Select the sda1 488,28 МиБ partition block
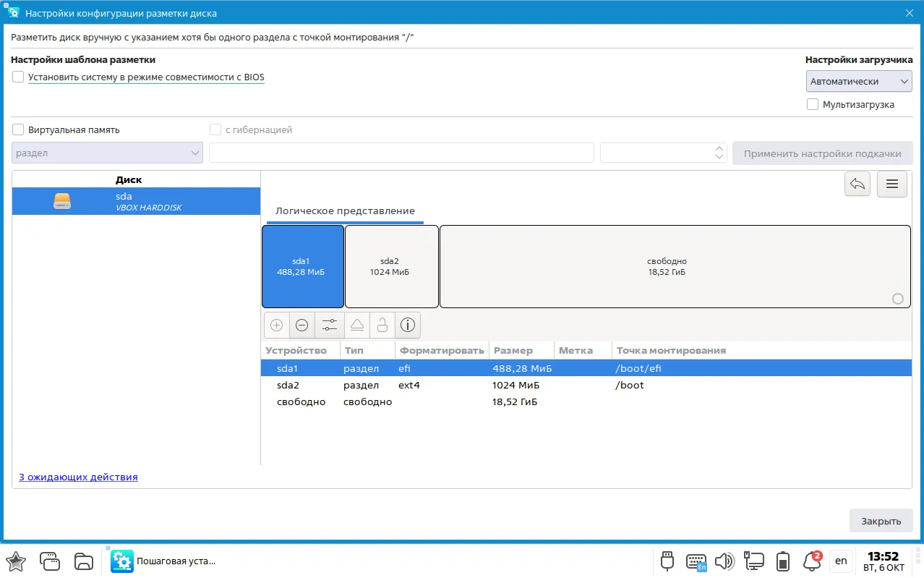This screenshot has height=578, width=924. click(303, 267)
